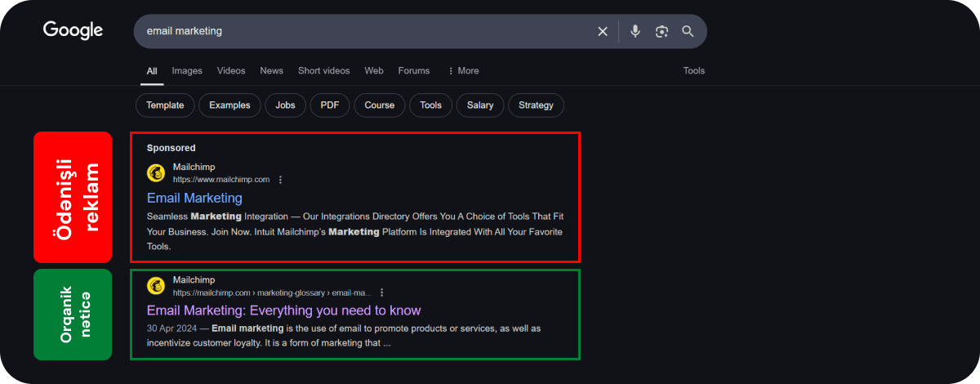Apply the Strategy filter chip

[x=536, y=105]
